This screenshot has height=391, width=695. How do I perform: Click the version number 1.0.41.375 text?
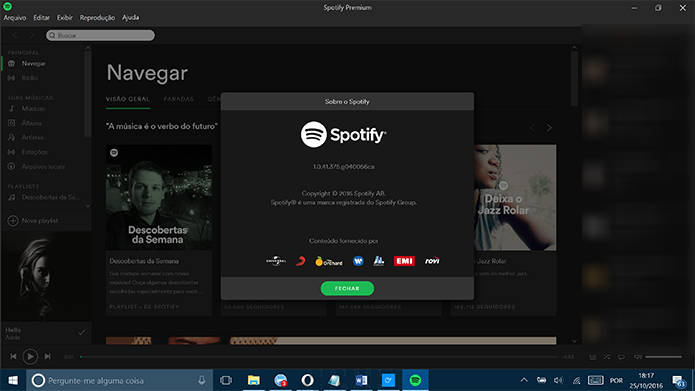344,167
